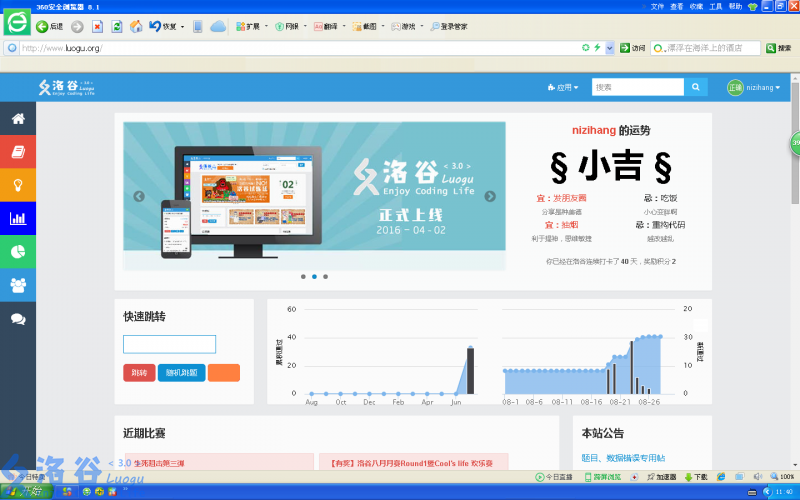Screen dimensions: 800x500
Task: Select the third carousel indicator dot
Action: coord(325,276)
